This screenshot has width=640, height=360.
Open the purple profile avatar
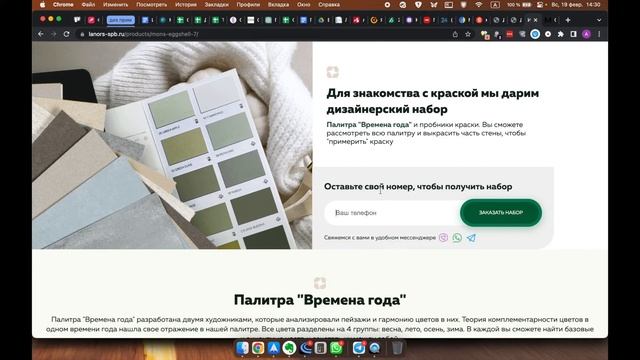(586, 34)
